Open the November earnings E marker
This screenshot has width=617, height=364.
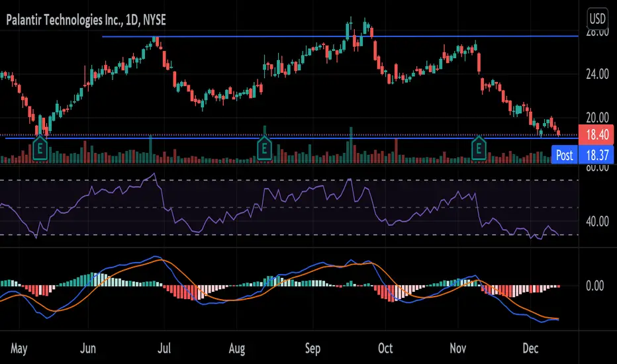(479, 149)
